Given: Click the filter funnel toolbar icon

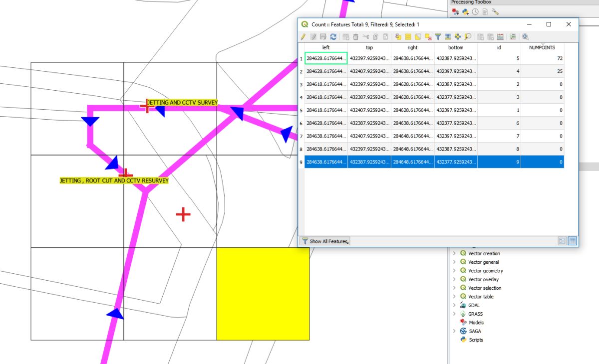Looking at the screenshot, I should click(438, 36).
